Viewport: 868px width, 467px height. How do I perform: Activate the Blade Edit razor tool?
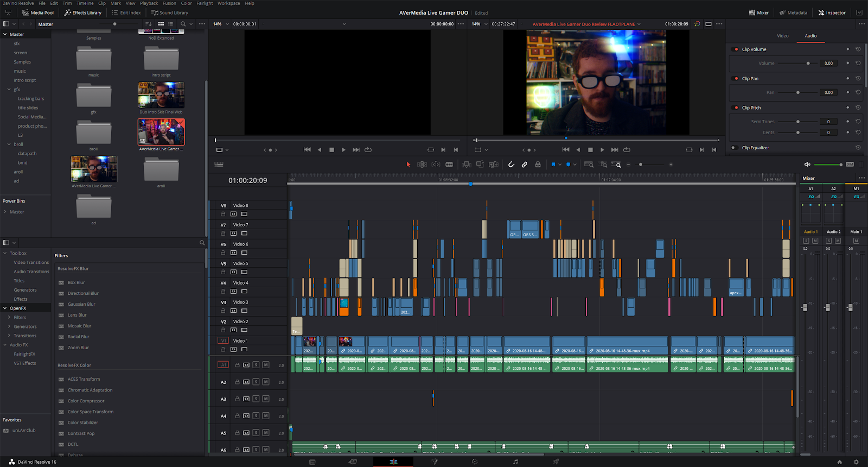click(x=449, y=165)
